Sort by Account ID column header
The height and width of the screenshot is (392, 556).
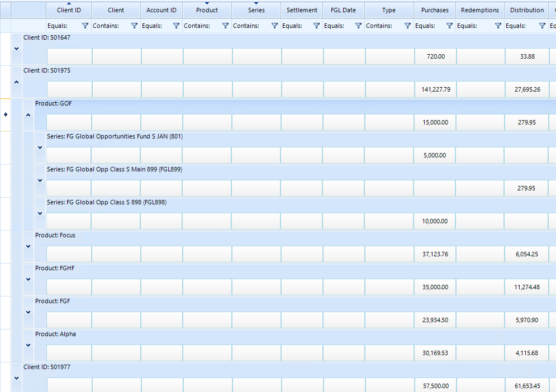pyautogui.click(x=161, y=10)
